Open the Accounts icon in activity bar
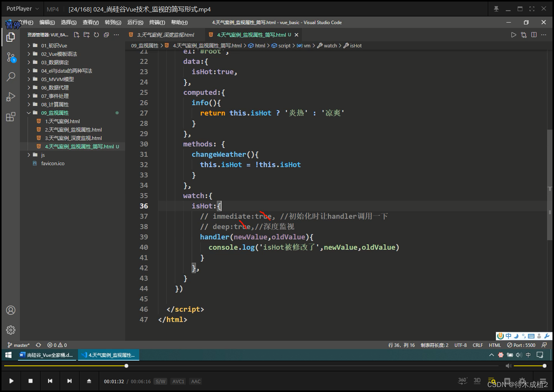This screenshot has width=554, height=392. 11,310
